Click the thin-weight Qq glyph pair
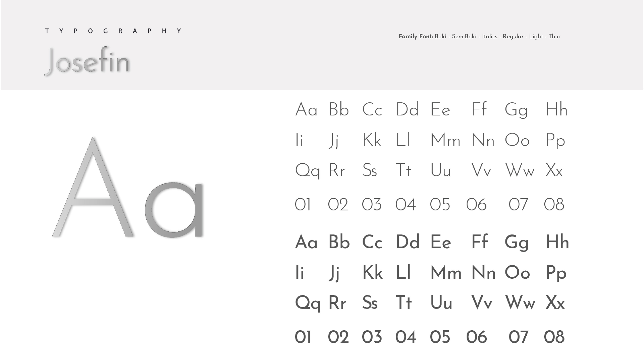The height and width of the screenshot is (362, 644). (307, 171)
